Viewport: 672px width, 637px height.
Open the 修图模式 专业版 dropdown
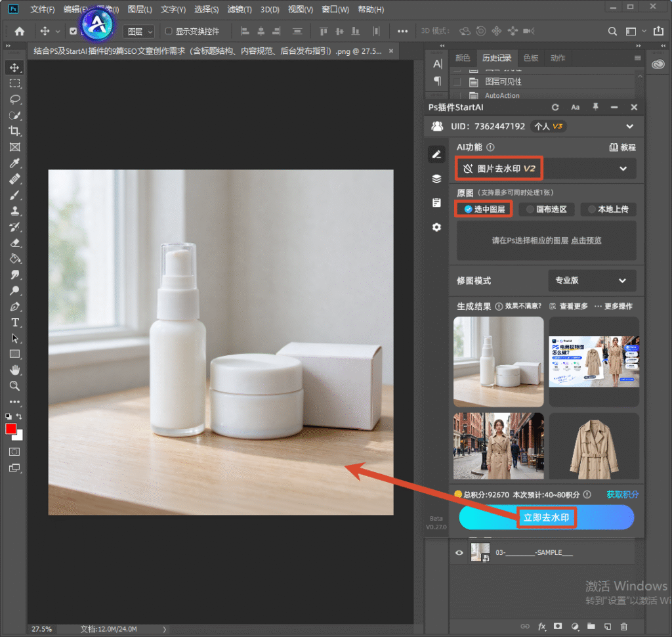coord(592,280)
